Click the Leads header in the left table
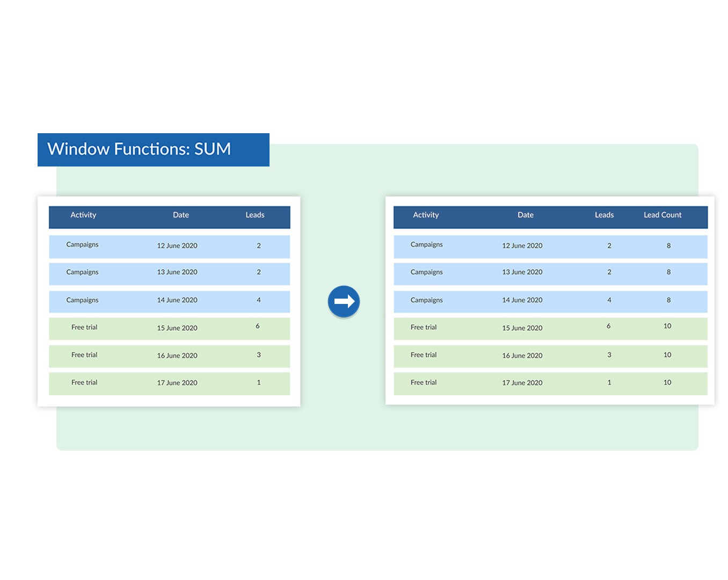Image resolution: width=728 pixels, height=580 pixels. pos(255,215)
